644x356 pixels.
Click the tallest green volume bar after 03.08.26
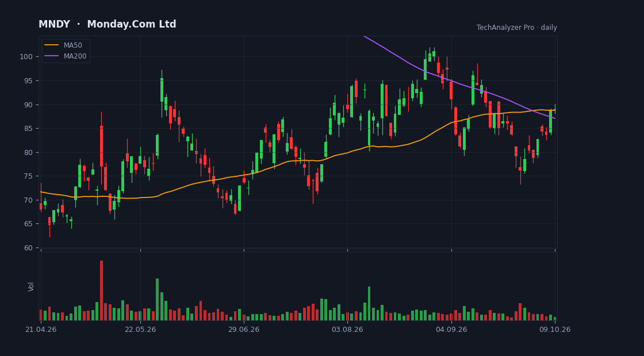click(x=369, y=304)
